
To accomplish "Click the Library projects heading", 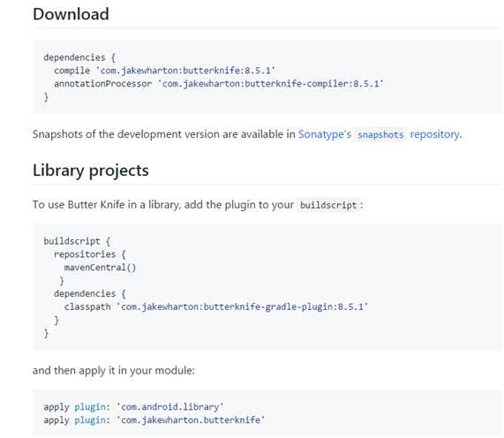I will click(x=91, y=170).
